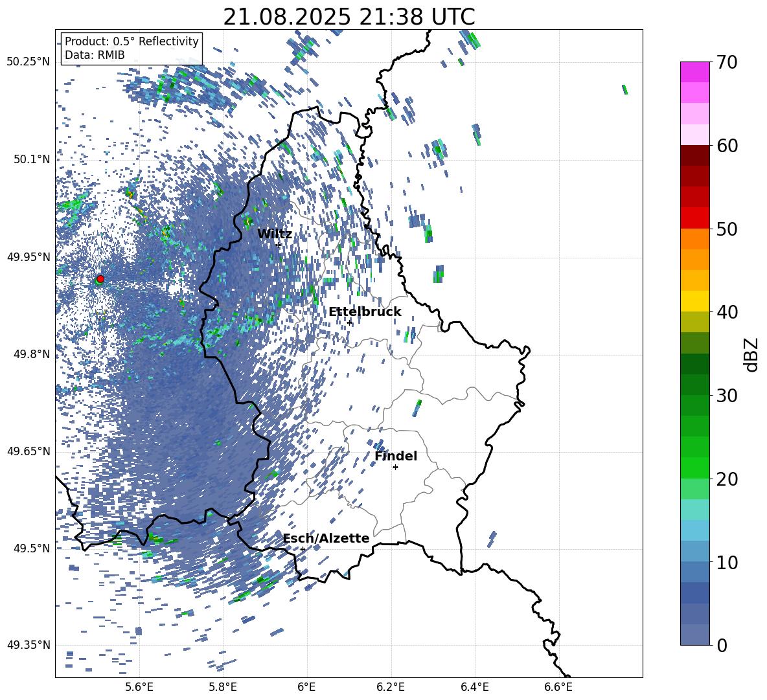Click the 20 value on the colorbar

(727, 479)
